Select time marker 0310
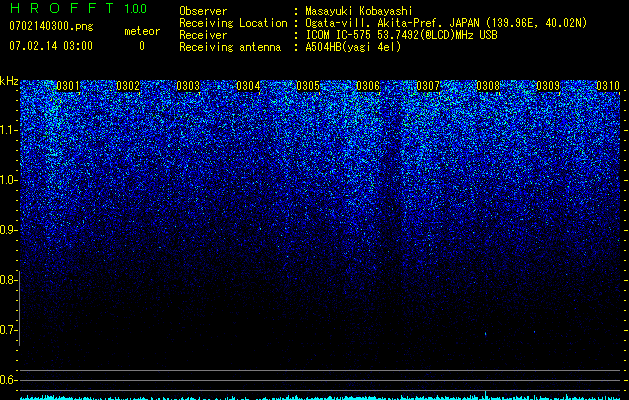Viewport: 629px width, 400px height. (608, 86)
